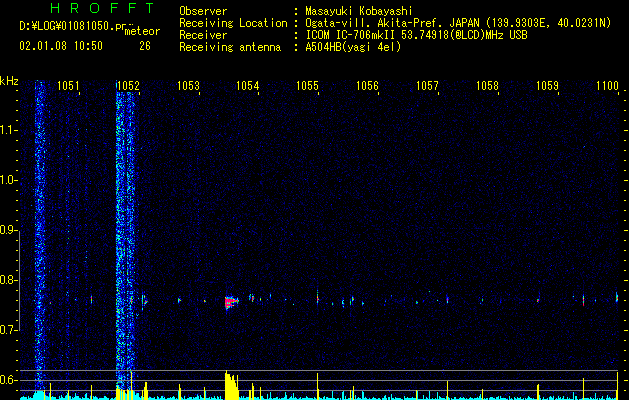629x400 pixels.
Task: Click the kHz axis unit label
Action: 9,81
